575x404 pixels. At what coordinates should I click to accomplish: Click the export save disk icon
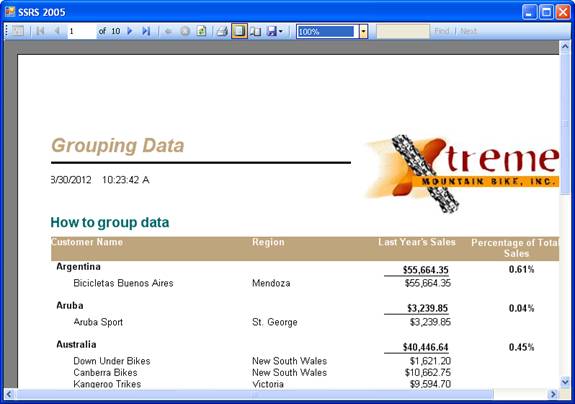[272, 31]
